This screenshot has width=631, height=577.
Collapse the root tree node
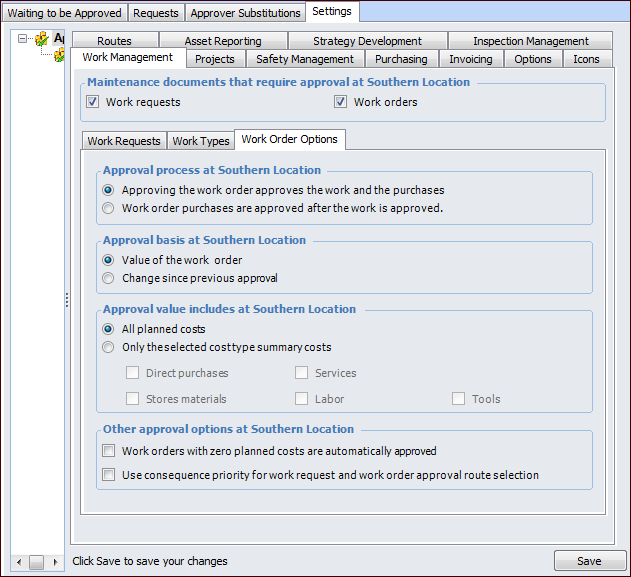click(23, 39)
